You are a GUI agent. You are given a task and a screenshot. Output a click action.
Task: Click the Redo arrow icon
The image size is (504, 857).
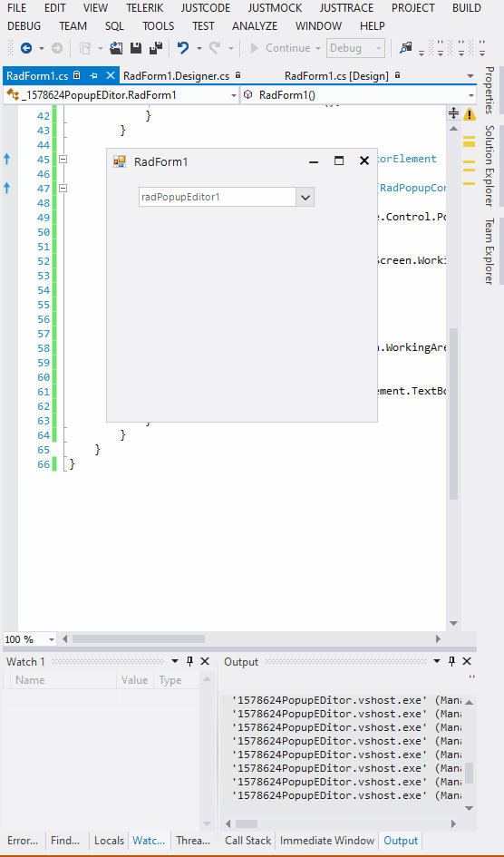(x=215, y=48)
